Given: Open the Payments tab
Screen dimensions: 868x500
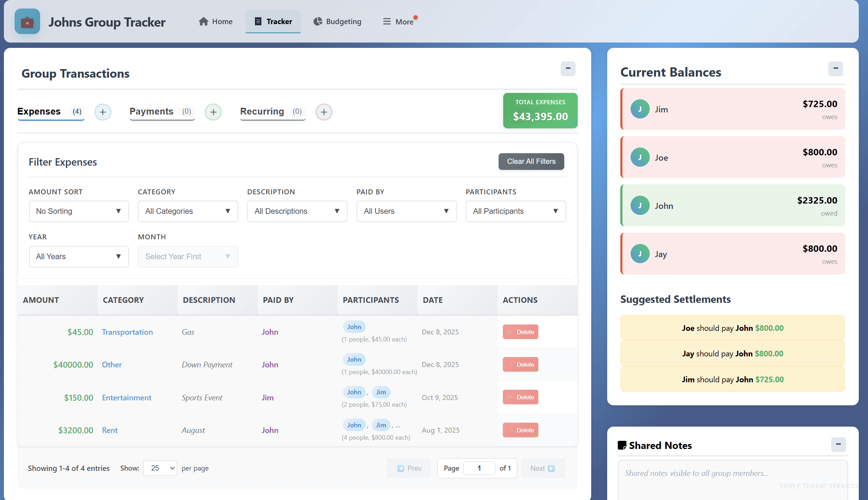Looking at the screenshot, I should click(x=152, y=111).
